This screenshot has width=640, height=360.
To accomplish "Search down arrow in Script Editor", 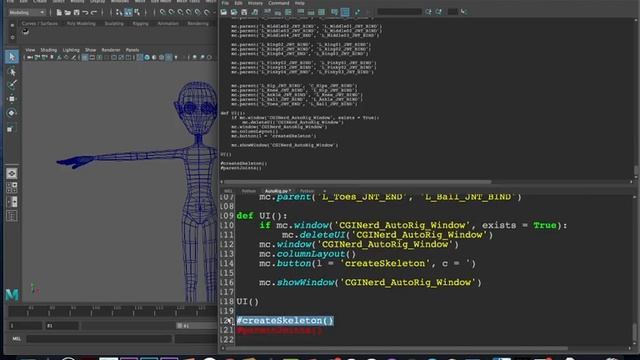I will click(428, 12).
